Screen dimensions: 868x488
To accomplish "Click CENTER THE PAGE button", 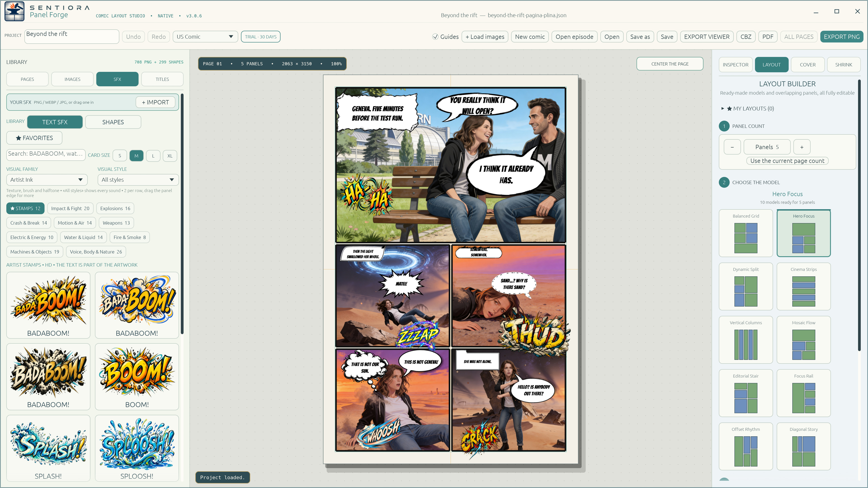I will [x=670, y=64].
